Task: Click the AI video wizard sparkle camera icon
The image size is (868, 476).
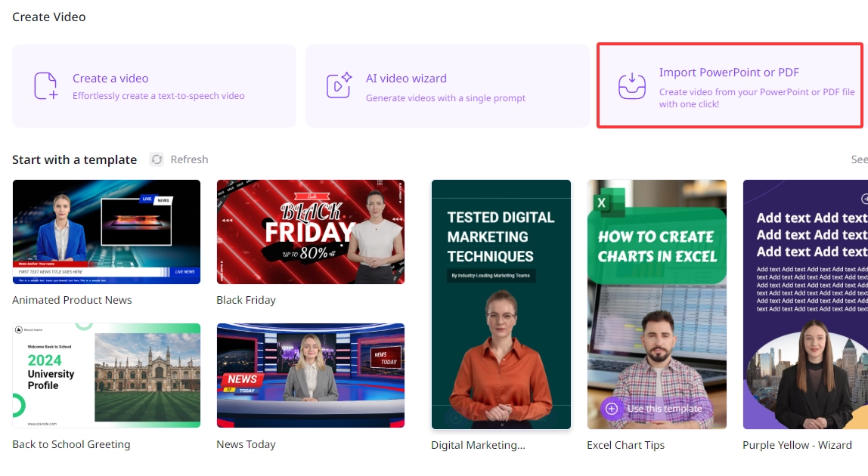Action: [338, 85]
